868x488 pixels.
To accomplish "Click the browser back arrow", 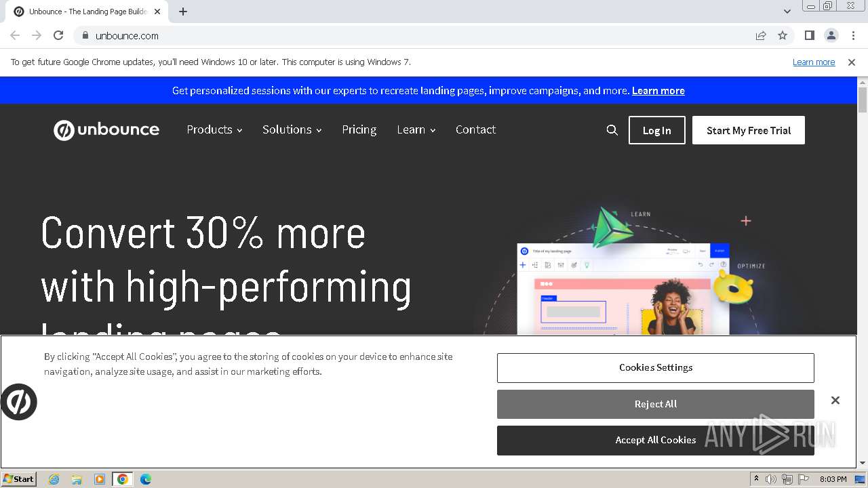I will (15, 35).
